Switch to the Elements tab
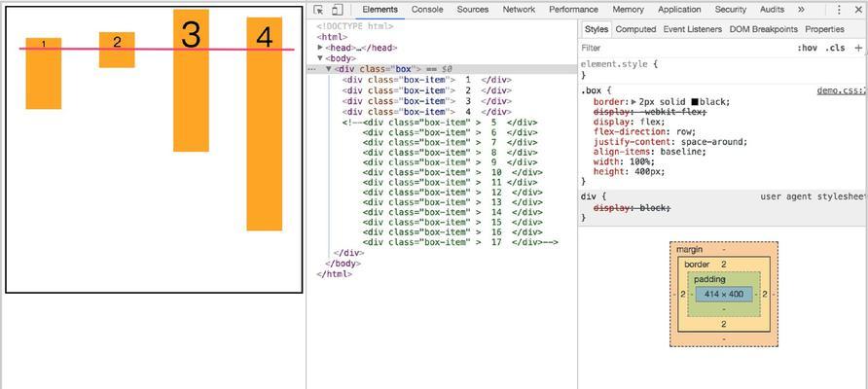The width and height of the screenshot is (868, 389). tap(380, 10)
